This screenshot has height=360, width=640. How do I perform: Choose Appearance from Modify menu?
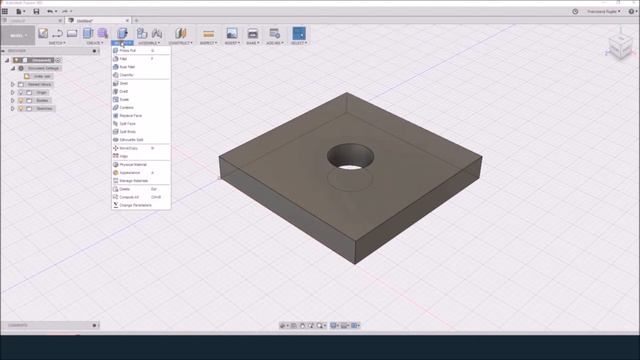pos(141,173)
